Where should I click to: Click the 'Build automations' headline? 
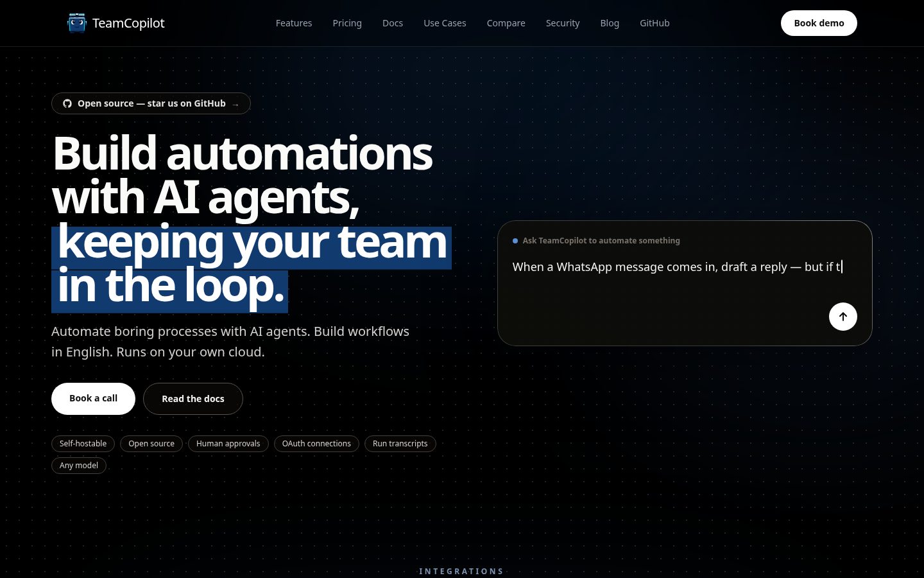point(243,153)
